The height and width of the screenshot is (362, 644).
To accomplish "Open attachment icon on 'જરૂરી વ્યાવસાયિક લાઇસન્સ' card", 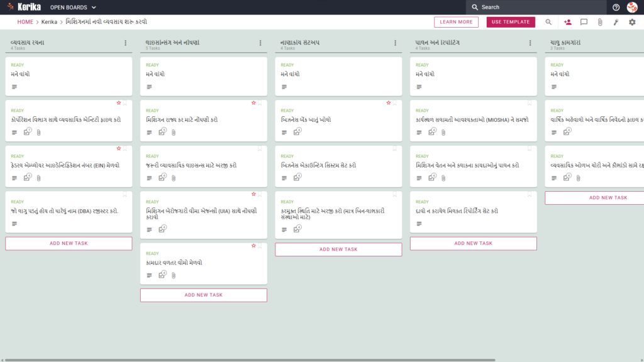I will coord(174,178).
